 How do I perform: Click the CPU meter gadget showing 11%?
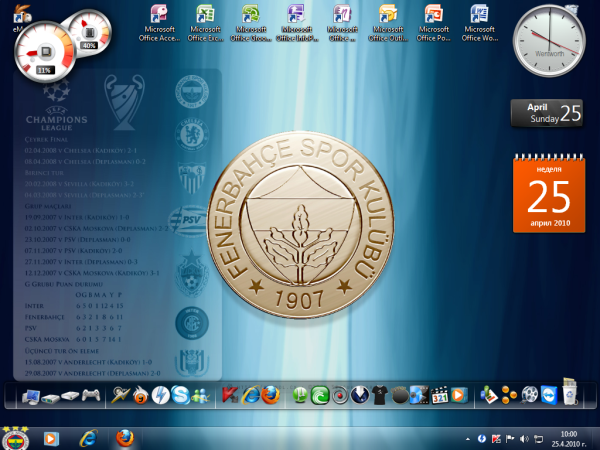tap(45, 52)
